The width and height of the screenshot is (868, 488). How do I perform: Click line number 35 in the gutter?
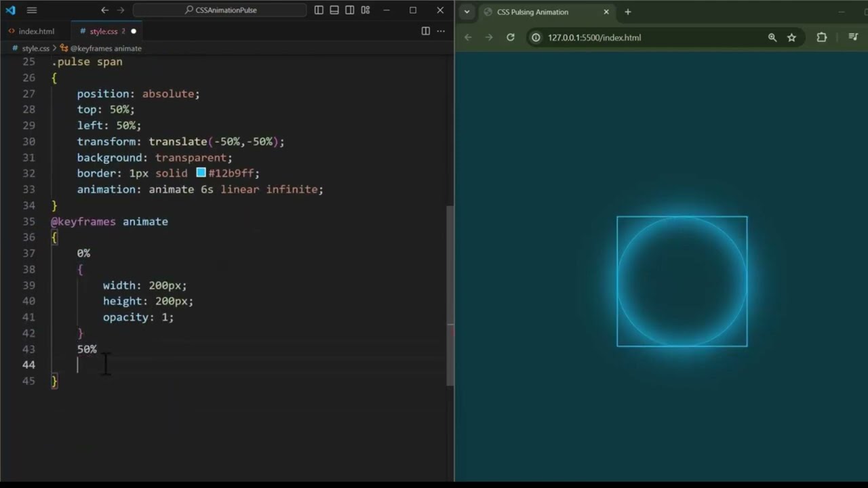[x=28, y=221]
